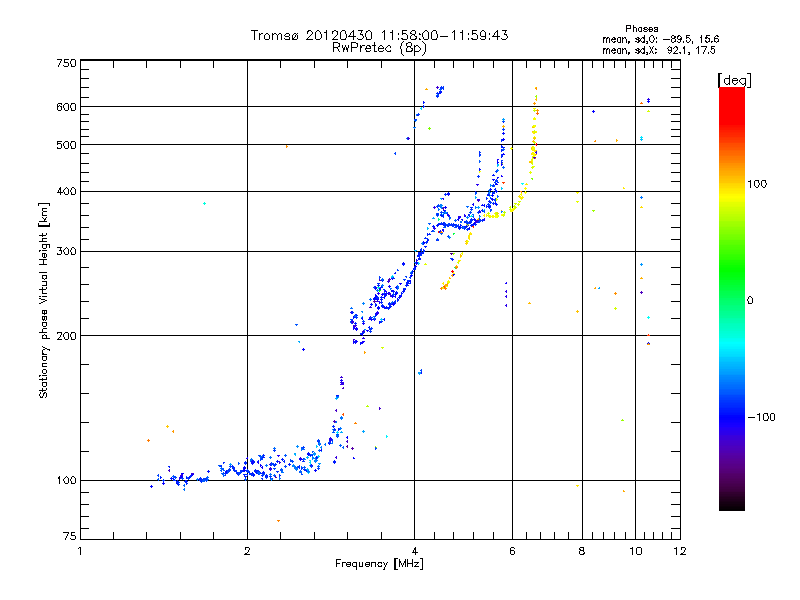The image size is (800, 600).
Task: Click the 'Frequency [MHz]' axis title
Action: 379,564
